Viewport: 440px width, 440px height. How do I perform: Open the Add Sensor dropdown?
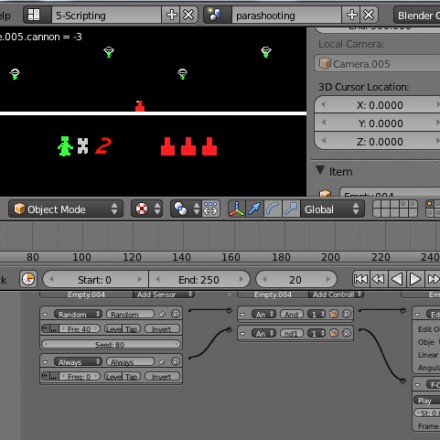coord(164,295)
